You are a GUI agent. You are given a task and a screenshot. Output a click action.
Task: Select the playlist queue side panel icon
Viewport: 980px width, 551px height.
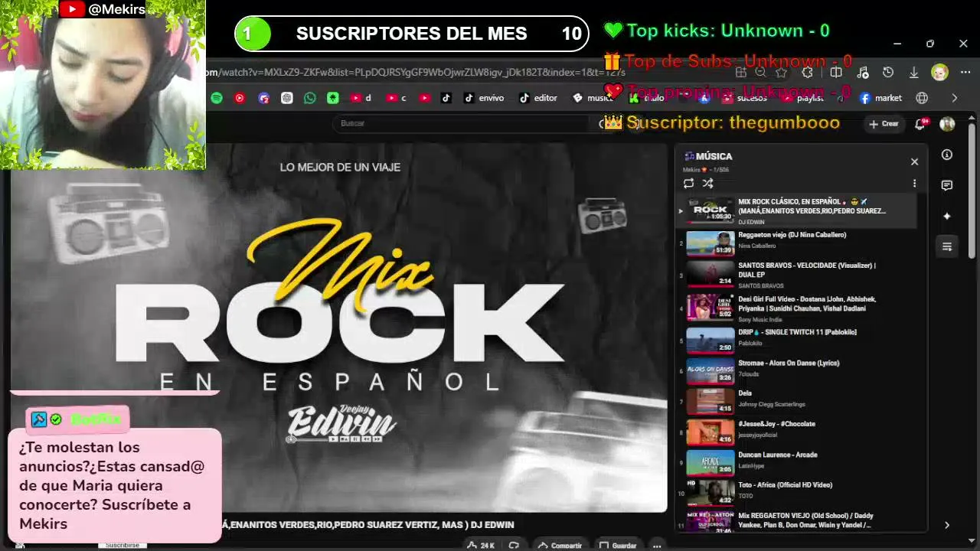click(947, 246)
